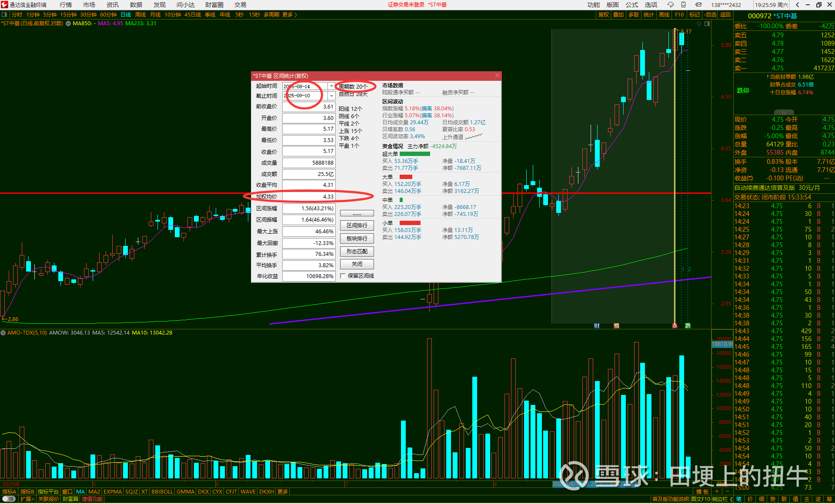This screenshot has width=835, height=504.
Task: Expand the 截止时间 date dropdown
Action: point(331,96)
